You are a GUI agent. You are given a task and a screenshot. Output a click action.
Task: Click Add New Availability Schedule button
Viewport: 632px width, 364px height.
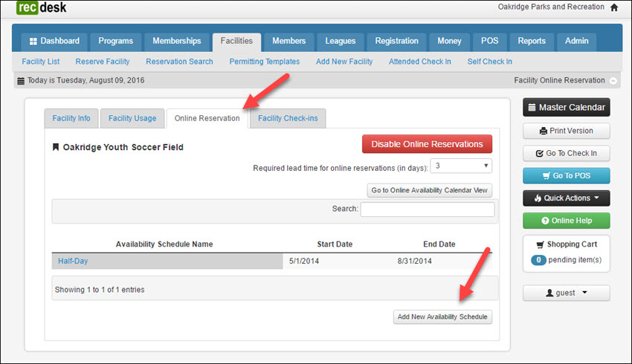[442, 317]
